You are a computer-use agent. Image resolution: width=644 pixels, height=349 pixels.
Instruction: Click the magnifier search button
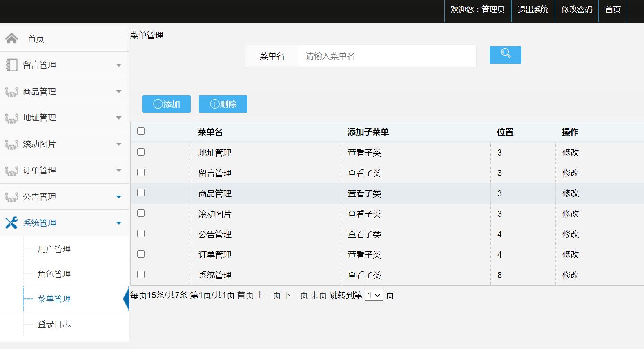[x=506, y=55]
